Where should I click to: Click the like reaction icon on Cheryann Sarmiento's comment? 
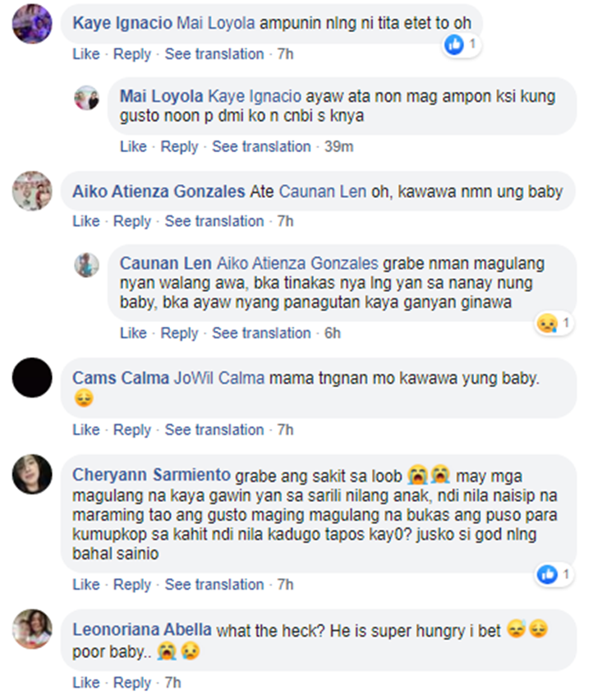click(547, 574)
